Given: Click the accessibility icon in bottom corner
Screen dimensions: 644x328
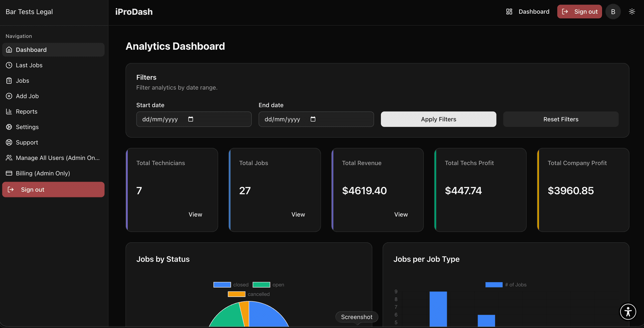Looking at the screenshot, I should [628, 312].
